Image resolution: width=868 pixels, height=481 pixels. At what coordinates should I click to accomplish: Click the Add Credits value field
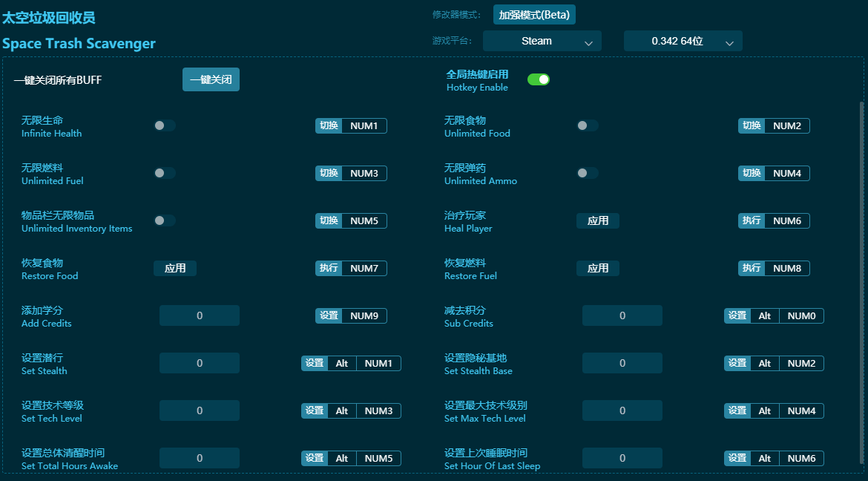200,315
